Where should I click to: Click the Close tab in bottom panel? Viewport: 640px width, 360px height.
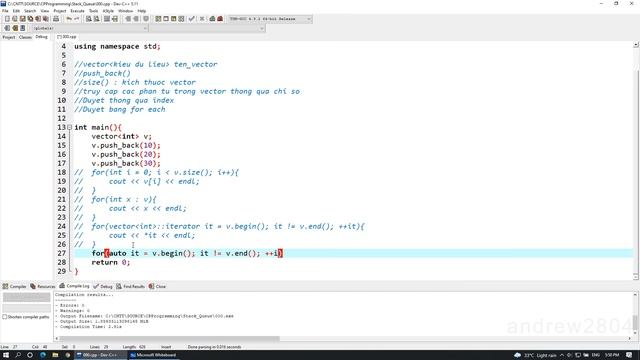(158, 287)
